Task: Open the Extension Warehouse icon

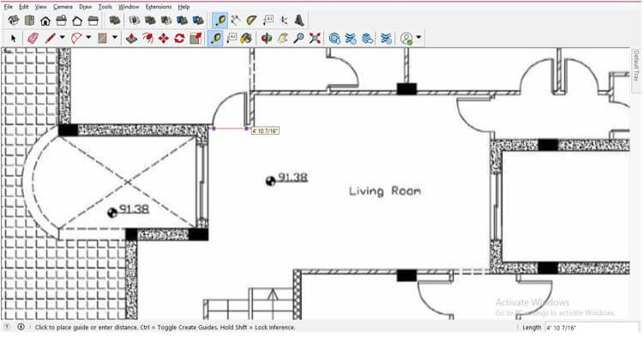Action: pos(351,39)
